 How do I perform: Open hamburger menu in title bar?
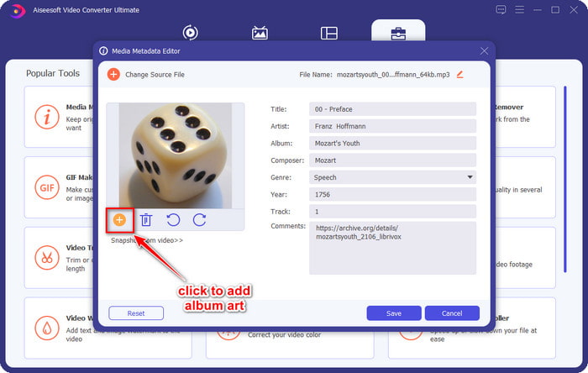tap(519, 10)
